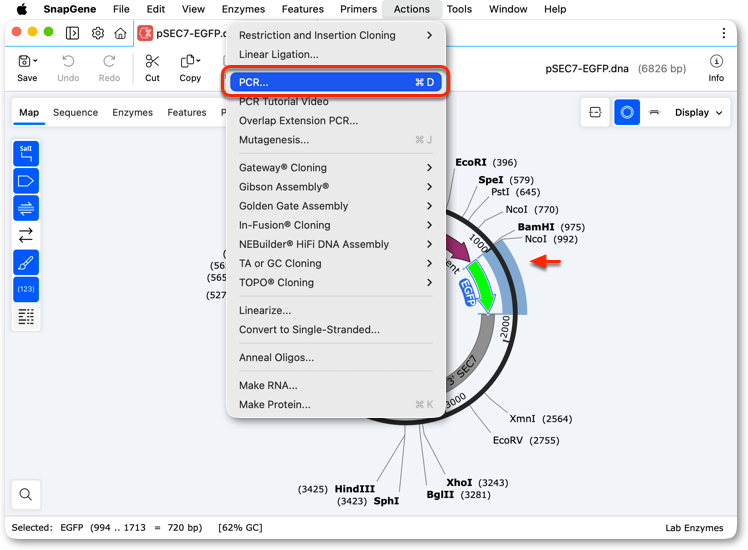Switch to the Sequence tab
The image size is (748, 550).
75,113
